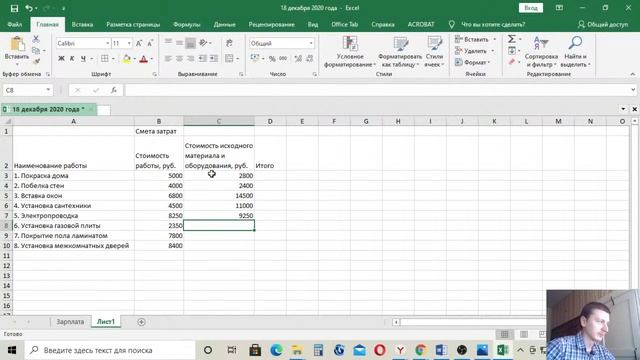Apply accounting currency format icon
Screen dimensions: 640x360
pos(255,59)
